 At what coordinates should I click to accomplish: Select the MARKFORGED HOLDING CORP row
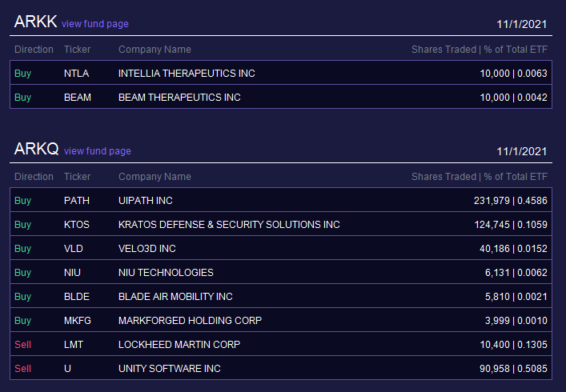(x=281, y=320)
